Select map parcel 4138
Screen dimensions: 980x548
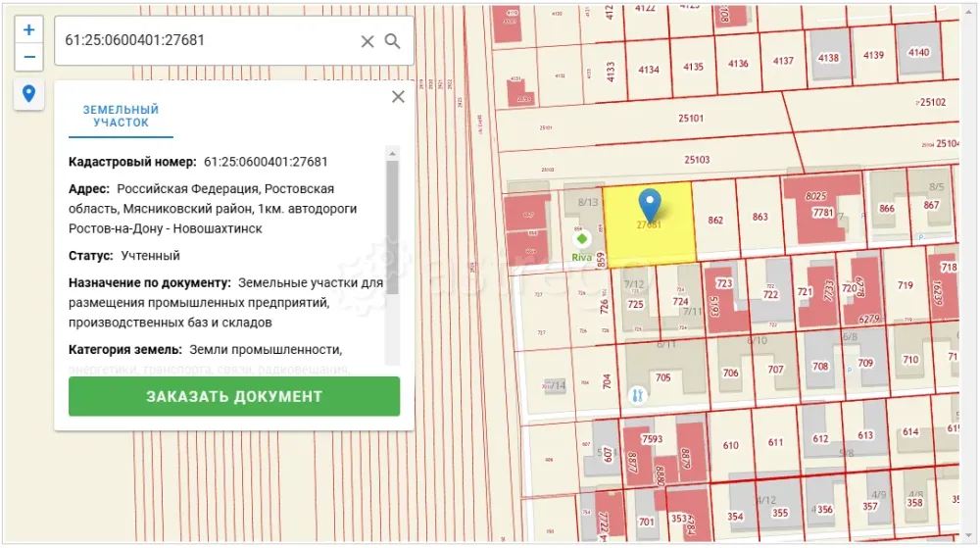point(828,58)
